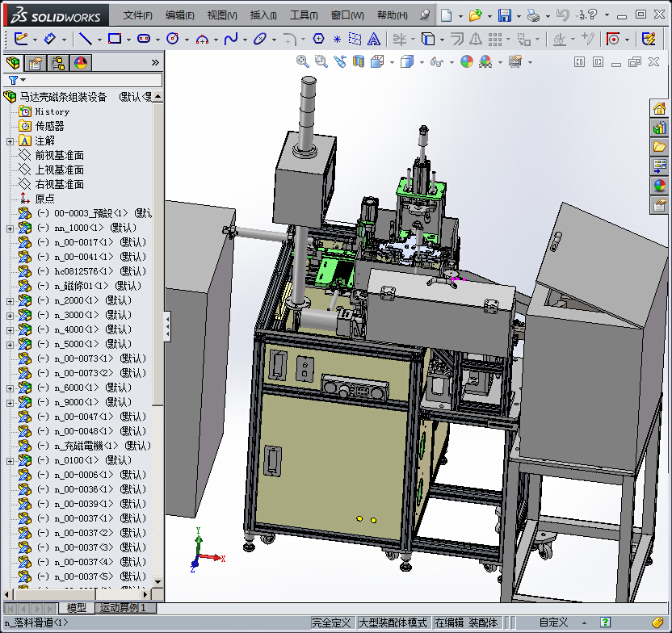This screenshot has width=672, height=633.
Task: Select the Spline sketch tool
Action: click(231, 39)
